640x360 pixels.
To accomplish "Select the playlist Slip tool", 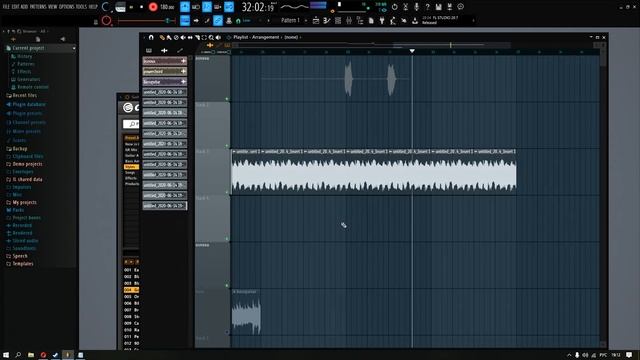I will [x=190, y=37].
